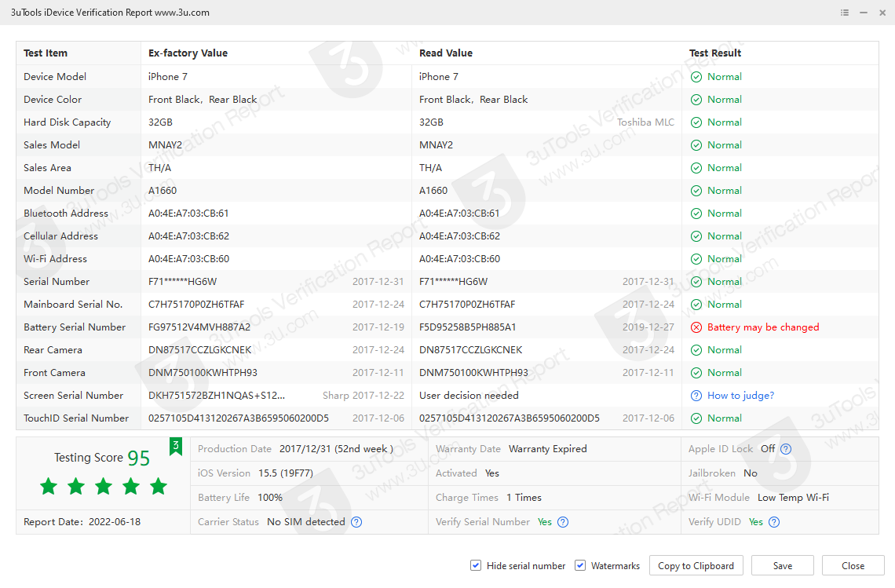The width and height of the screenshot is (895, 588).
Task: Click the five-star rating row
Action: (x=104, y=487)
